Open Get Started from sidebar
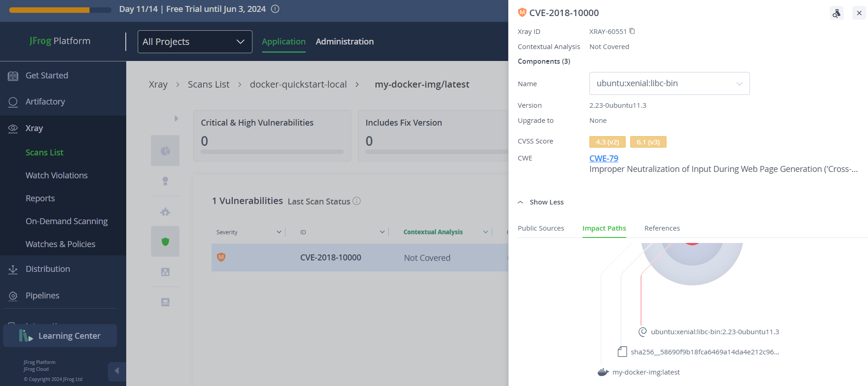 pos(47,76)
